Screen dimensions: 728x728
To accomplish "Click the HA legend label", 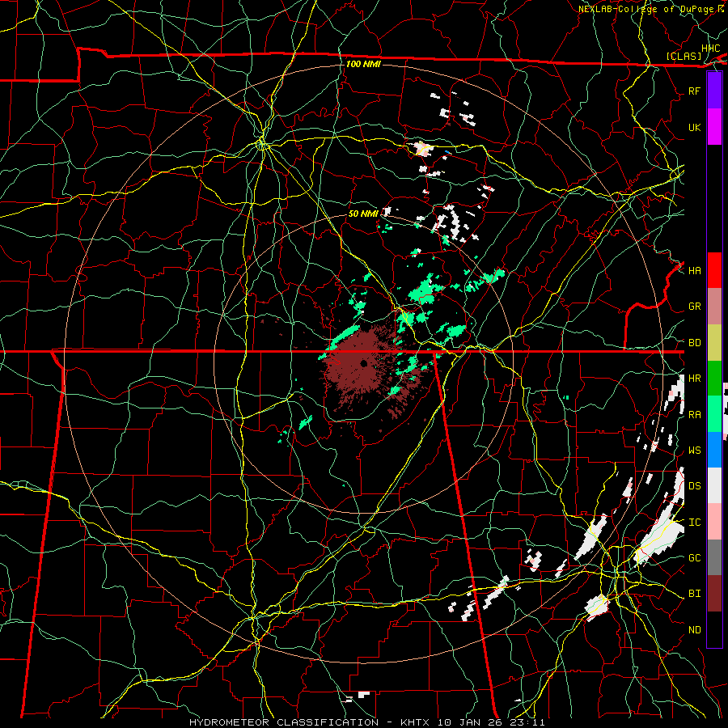I will pyautogui.click(x=694, y=270).
